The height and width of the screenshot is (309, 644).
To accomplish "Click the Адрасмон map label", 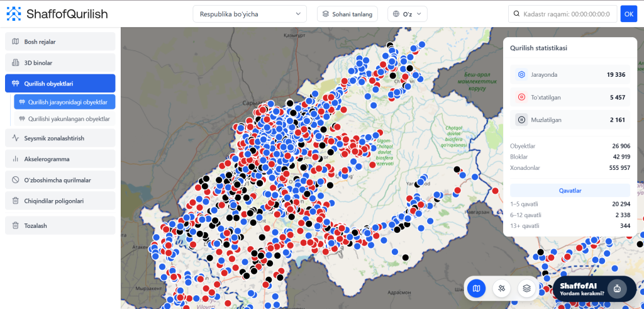I will pos(398,293).
